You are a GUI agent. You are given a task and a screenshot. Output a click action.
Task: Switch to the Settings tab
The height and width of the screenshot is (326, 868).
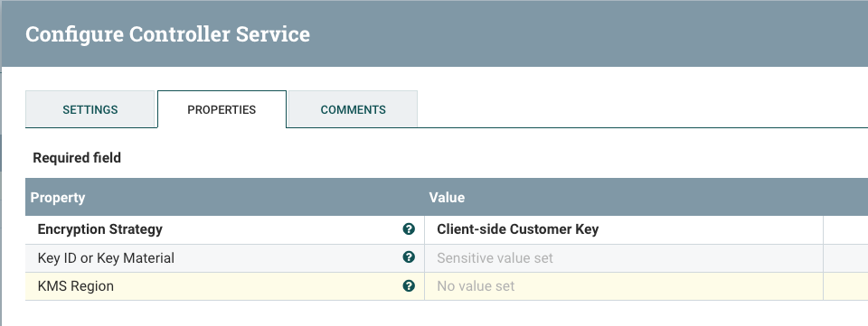coord(90,109)
